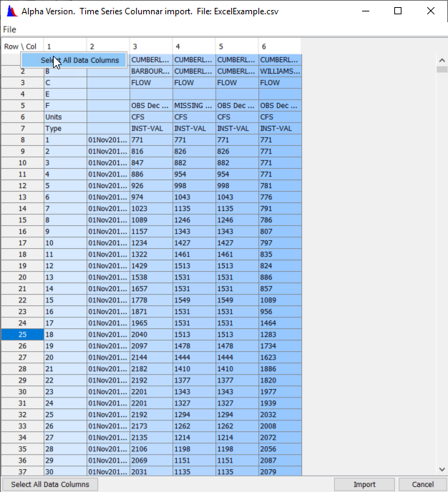The width and height of the screenshot is (448, 492).
Task: Select column header 3
Action: pos(150,46)
